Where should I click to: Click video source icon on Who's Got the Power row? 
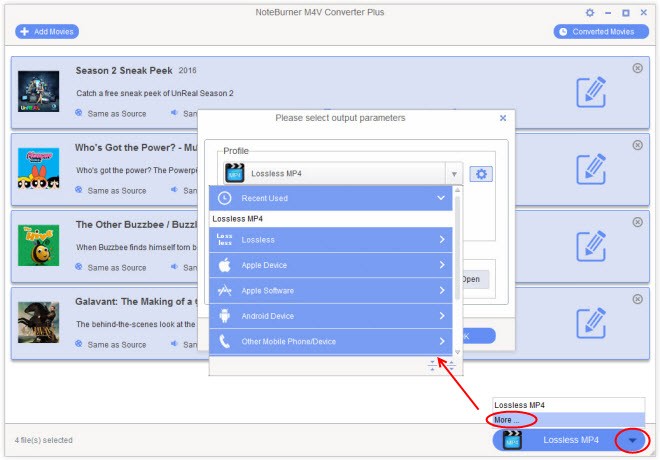point(79,190)
